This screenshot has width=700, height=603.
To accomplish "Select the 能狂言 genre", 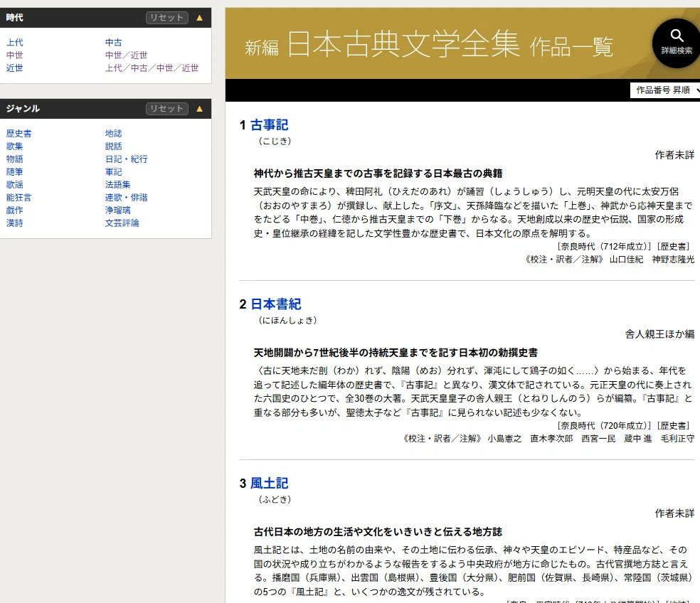I will [x=18, y=197].
